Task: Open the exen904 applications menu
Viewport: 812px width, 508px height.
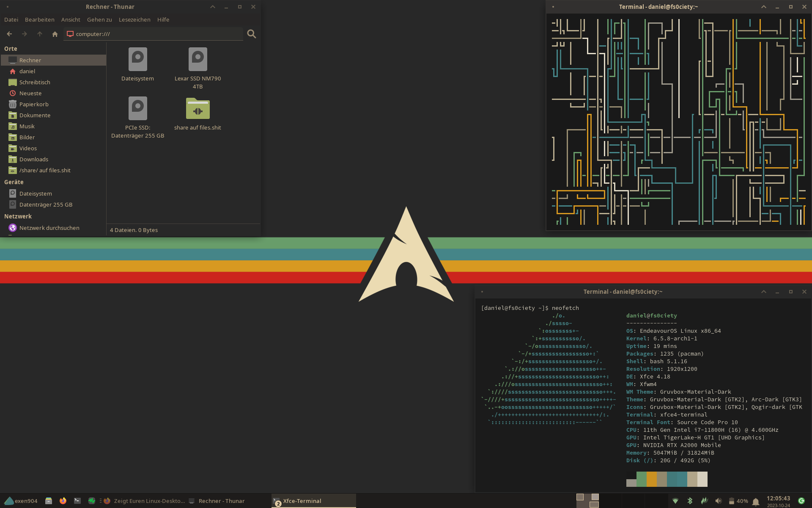Action: pyautogui.click(x=19, y=501)
